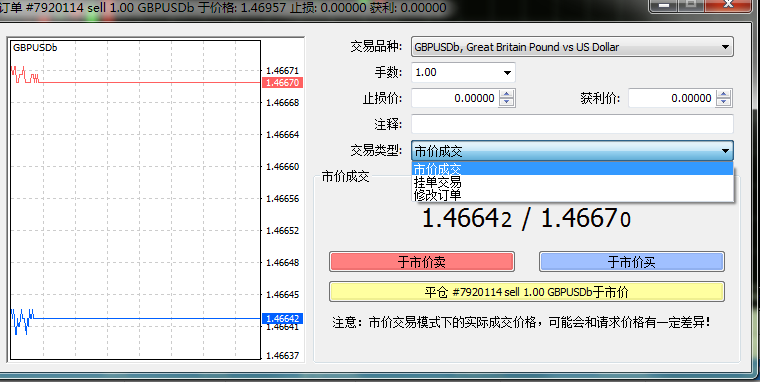Collapse the 交易类型 dropdown arrow

[x=725, y=151]
